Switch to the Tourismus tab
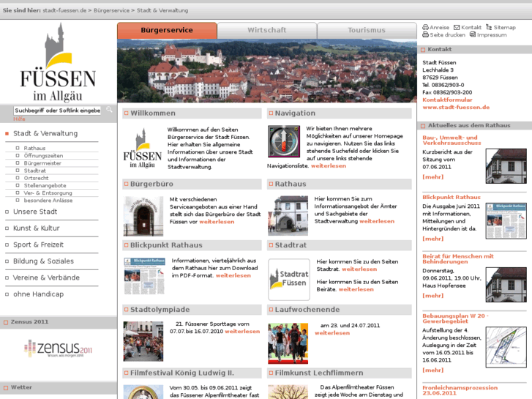Image resolution: width=532 pixels, height=399 pixels. [x=366, y=31]
